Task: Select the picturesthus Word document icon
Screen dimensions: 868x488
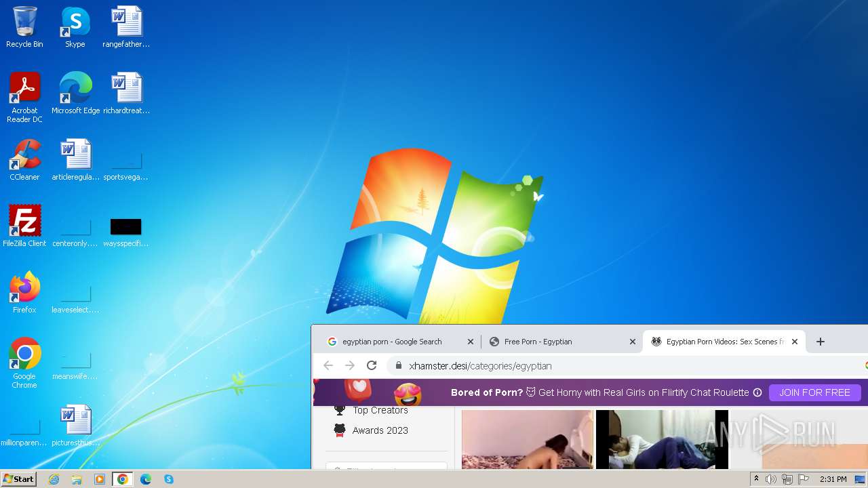Action: (75, 426)
